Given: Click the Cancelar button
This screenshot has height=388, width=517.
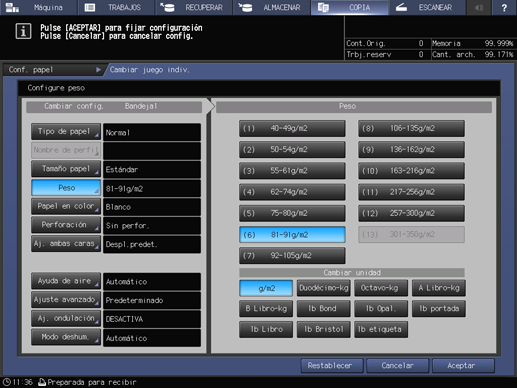Looking at the screenshot, I should [397, 366].
